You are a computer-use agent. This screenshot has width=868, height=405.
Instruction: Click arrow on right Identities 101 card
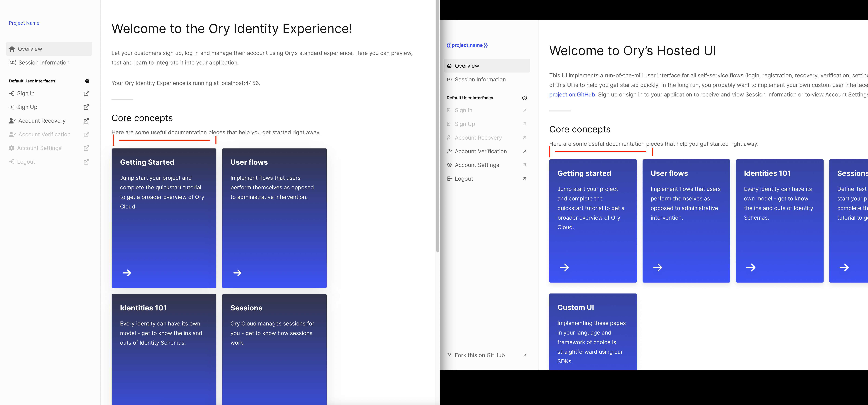click(x=751, y=267)
